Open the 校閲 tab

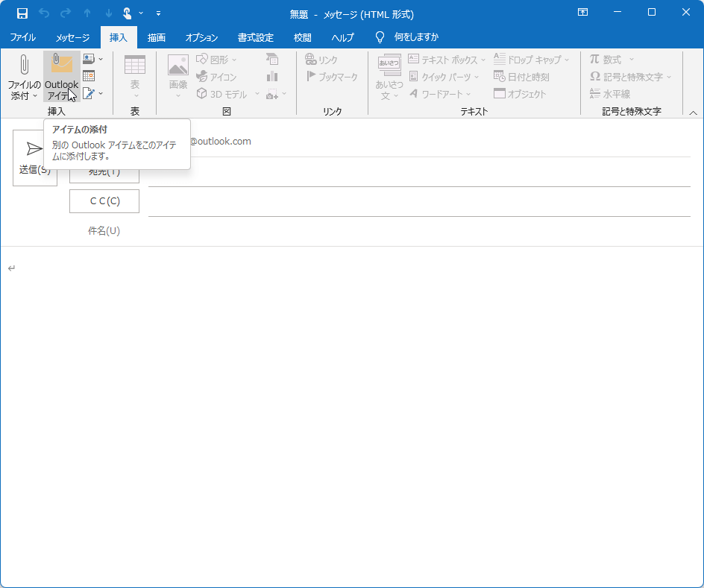302,37
